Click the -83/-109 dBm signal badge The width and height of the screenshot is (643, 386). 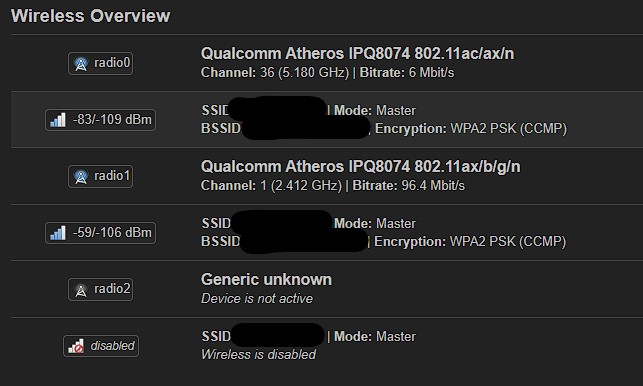(100, 120)
